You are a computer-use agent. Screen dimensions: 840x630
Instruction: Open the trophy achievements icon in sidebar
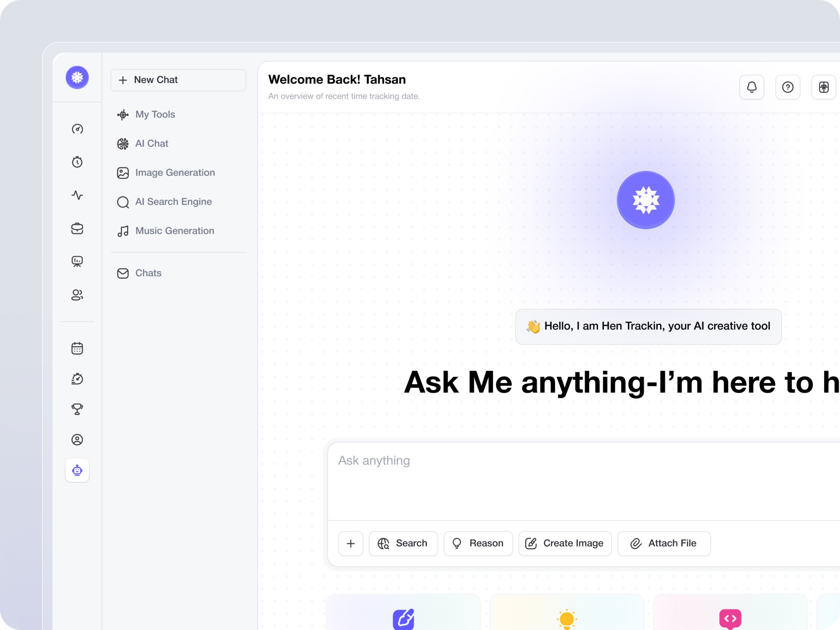coord(77,409)
